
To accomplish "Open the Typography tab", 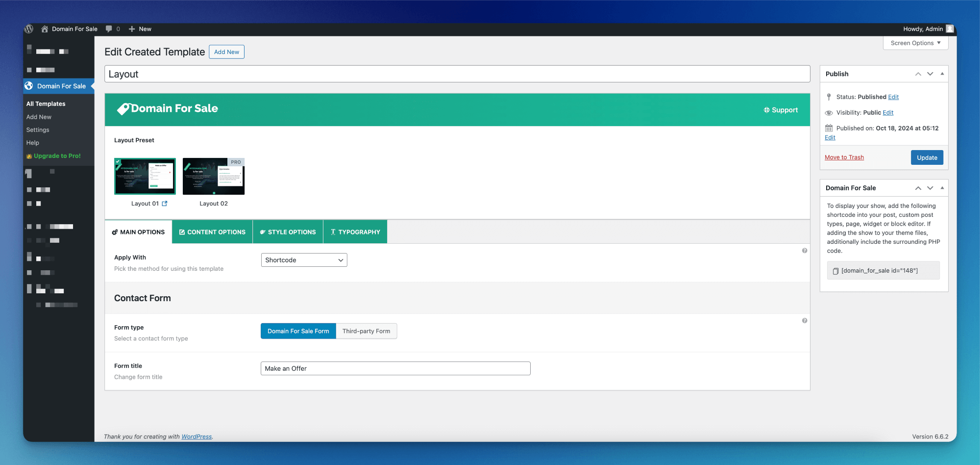I will [355, 232].
